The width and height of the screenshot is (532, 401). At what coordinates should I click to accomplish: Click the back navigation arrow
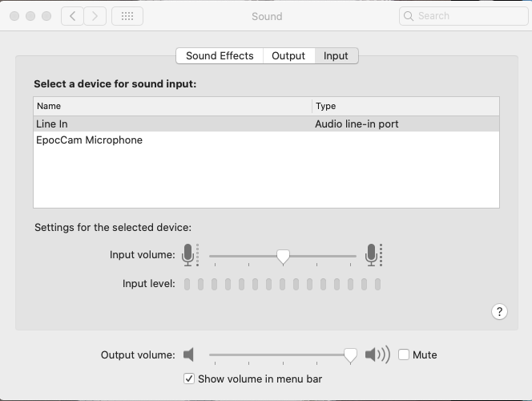(72, 16)
